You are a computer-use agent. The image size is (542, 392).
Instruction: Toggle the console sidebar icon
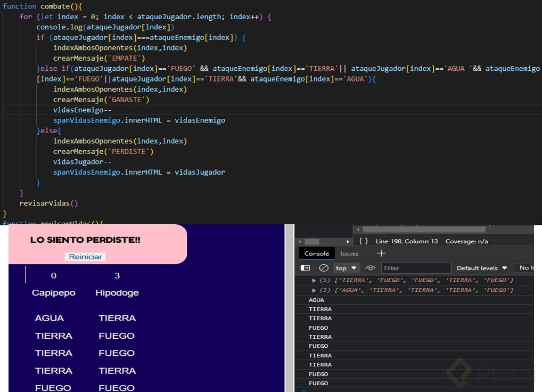(x=305, y=268)
